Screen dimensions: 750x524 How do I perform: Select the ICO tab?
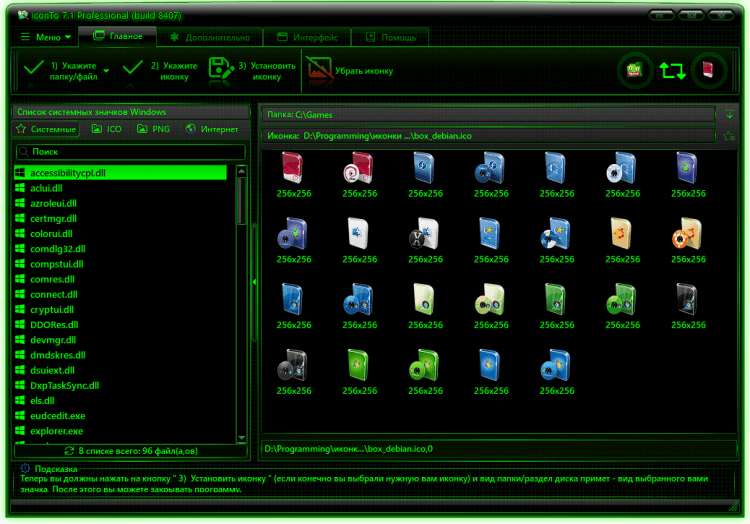pos(106,129)
